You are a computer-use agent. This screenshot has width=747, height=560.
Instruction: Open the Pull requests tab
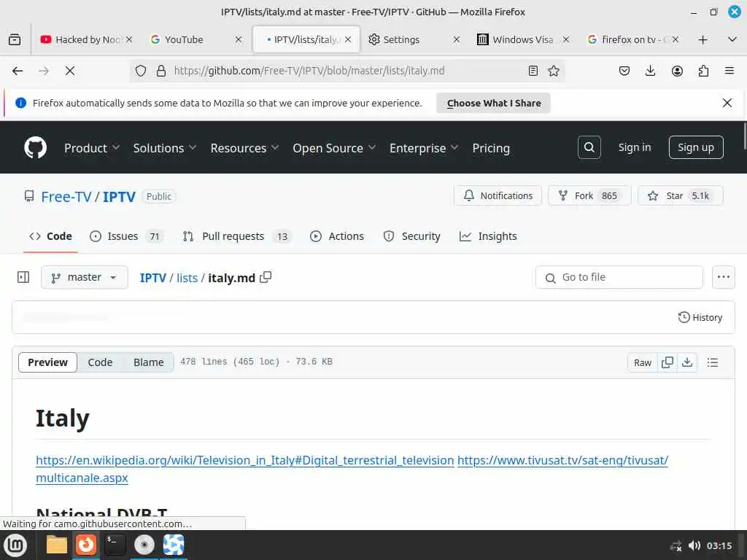coord(237,236)
